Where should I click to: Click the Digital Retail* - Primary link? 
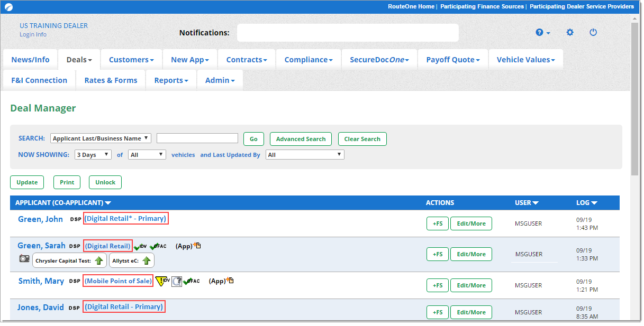[126, 218]
